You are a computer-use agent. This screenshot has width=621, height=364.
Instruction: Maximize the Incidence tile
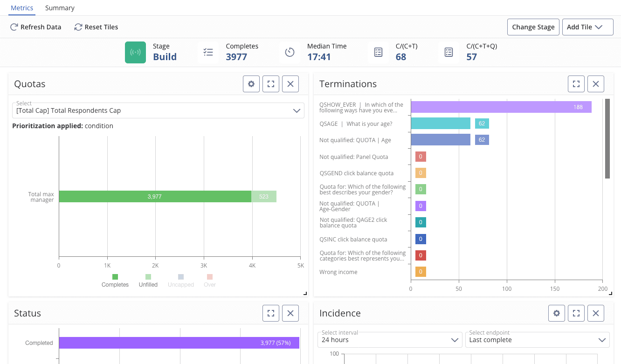click(x=576, y=313)
